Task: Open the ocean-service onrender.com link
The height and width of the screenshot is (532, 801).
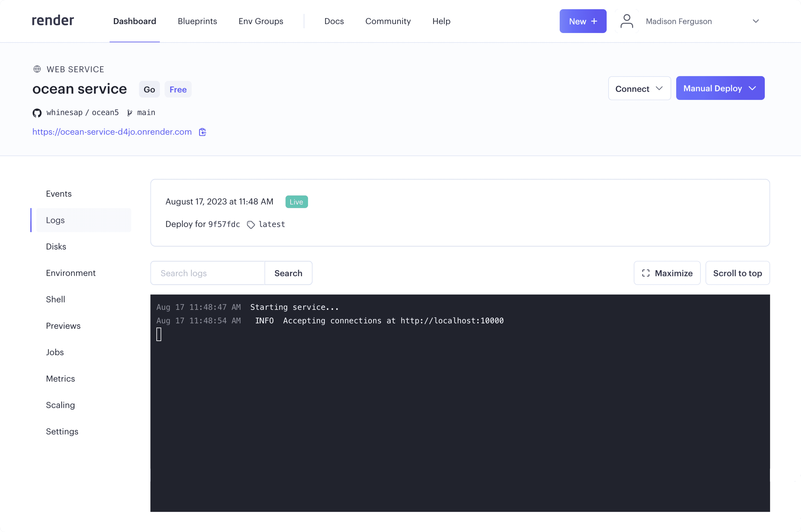Action: tap(112, 132)
